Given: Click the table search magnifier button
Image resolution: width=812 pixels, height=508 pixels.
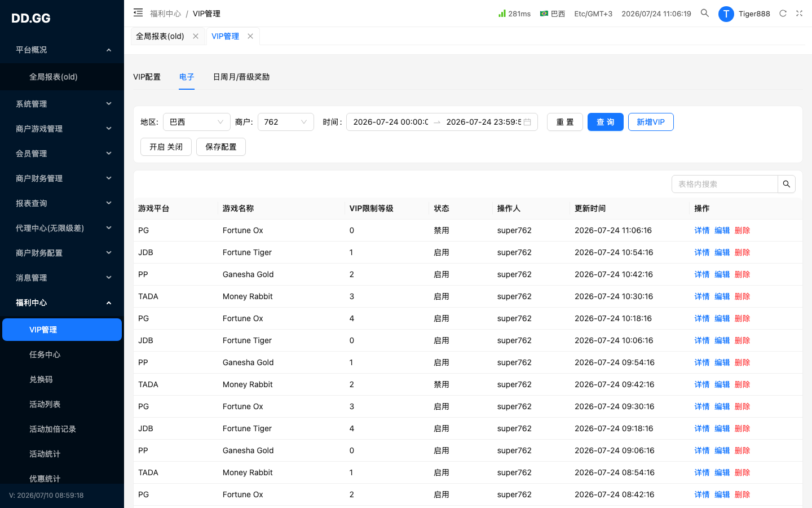Looking at the screenshot, I should [787, 184].
